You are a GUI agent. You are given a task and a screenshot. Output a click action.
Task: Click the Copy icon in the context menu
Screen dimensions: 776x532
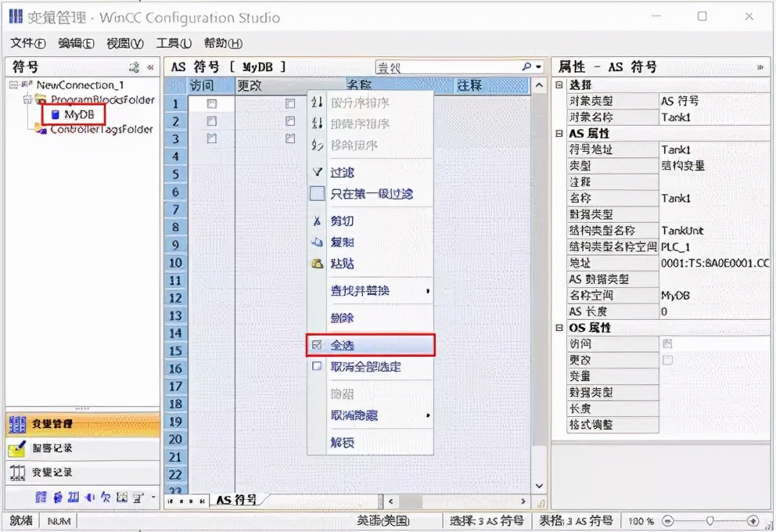pyautogui.click(x=316, y=243)
